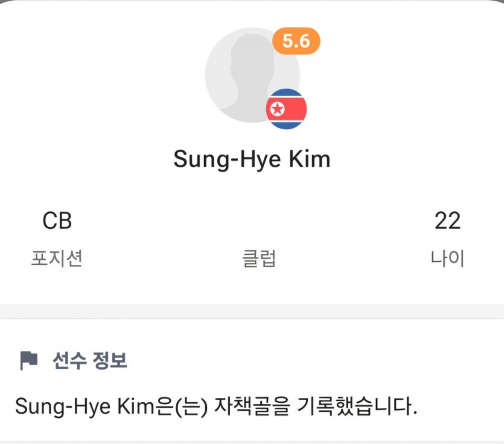This screenshot has width=504, height=444.
Task: Click Sung-Hye Kim은(는) text in info line
Action: 111,407
